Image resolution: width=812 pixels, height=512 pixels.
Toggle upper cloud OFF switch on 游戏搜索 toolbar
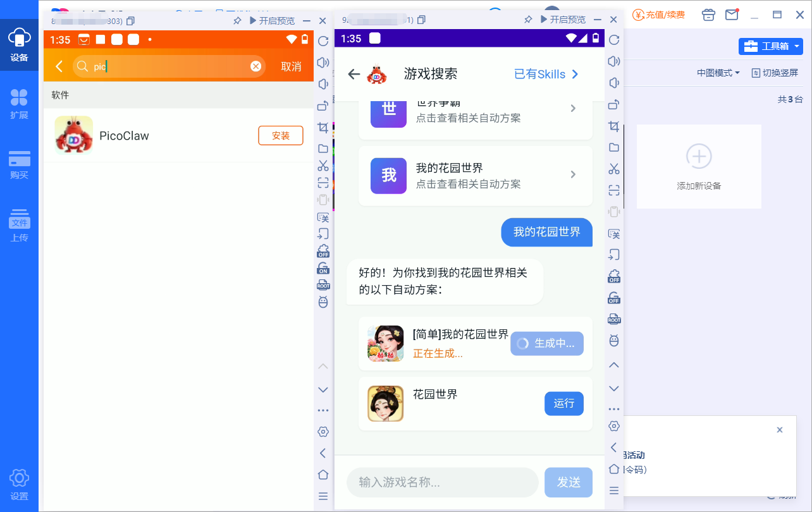pyautogui.click(x=613, y=276)
